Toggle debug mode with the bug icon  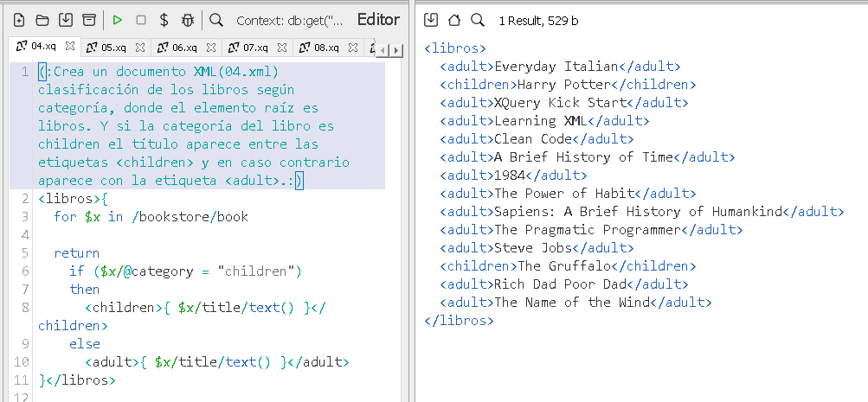187,20
